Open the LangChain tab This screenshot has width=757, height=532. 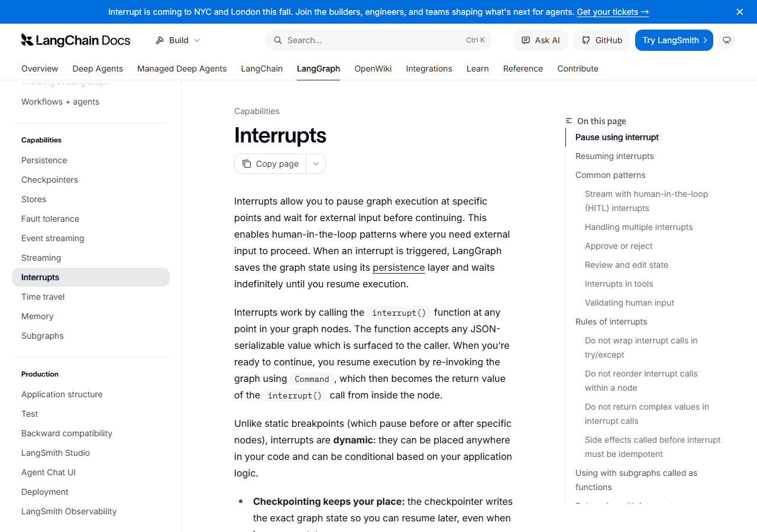coord(262,69)
